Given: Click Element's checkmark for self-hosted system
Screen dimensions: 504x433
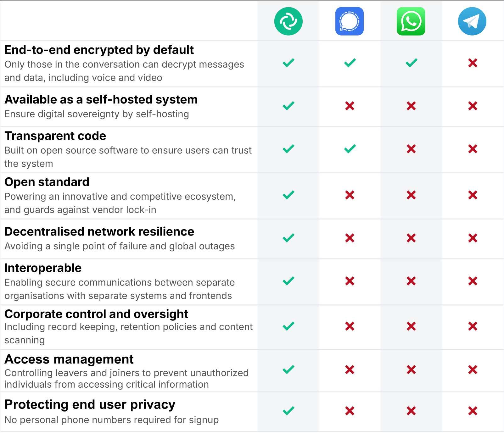Looking at the screenshot, I should (288, 106).
